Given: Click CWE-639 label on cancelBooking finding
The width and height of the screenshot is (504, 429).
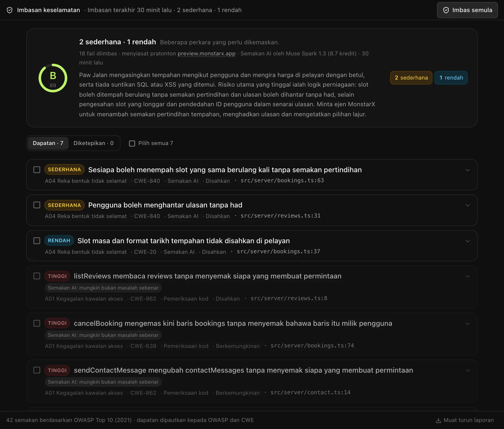Looking at the screenshot, I should click(143, 346).
